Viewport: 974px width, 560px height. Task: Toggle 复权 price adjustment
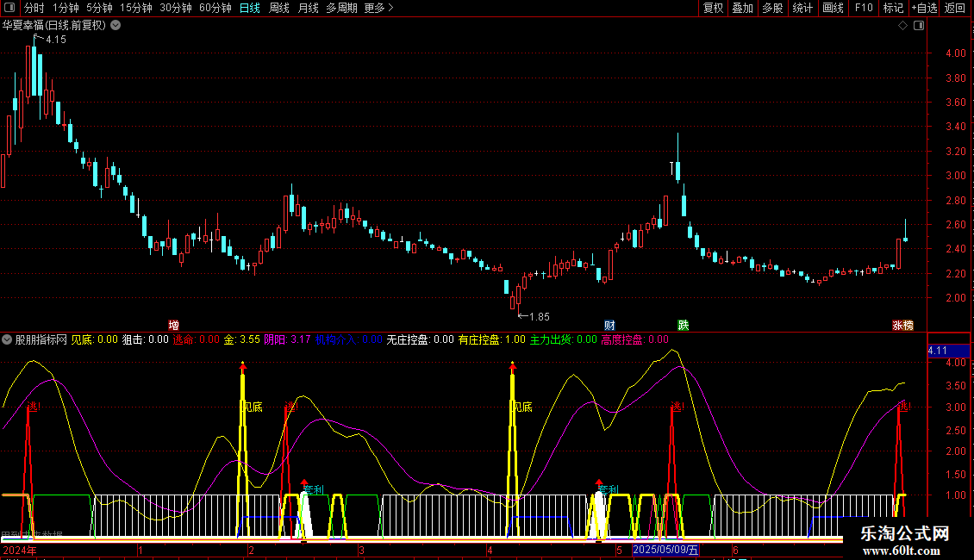(713, 8)
